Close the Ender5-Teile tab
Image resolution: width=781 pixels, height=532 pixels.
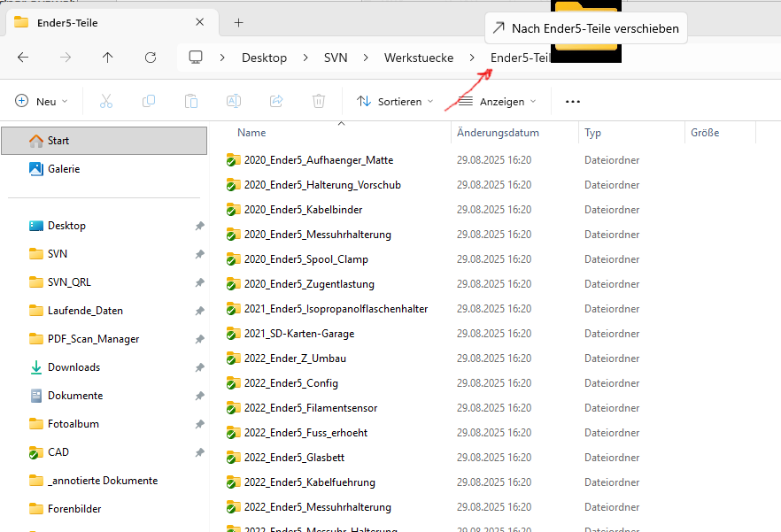coord(200,22)
